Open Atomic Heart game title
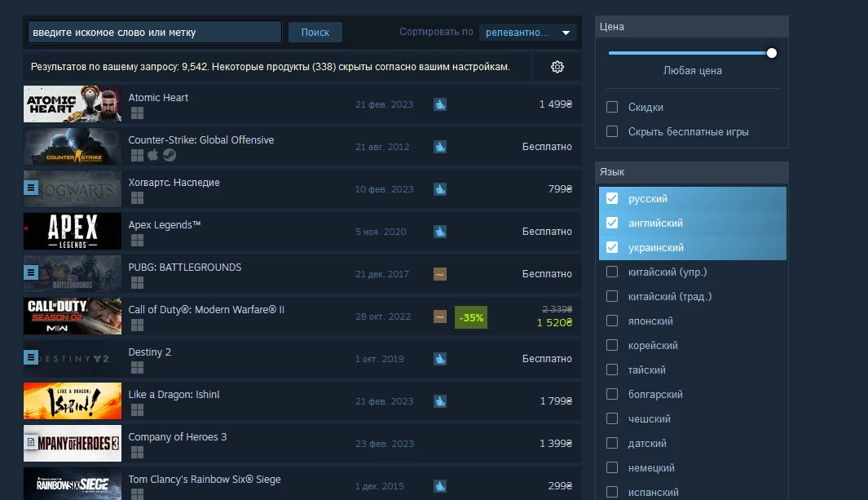 (x=158, y=97)
